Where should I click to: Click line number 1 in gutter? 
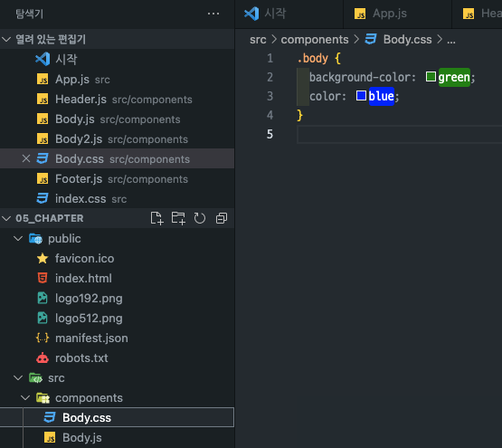coord(270,58)
